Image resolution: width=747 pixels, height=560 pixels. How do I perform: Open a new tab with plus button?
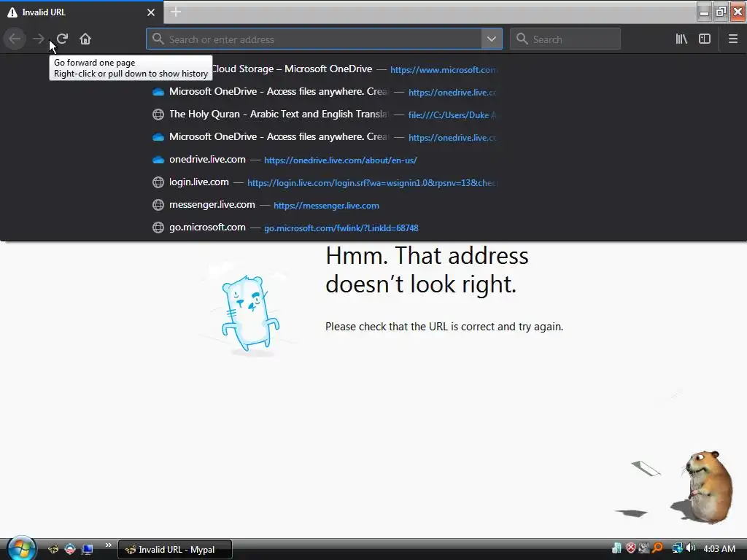[176, 12]
